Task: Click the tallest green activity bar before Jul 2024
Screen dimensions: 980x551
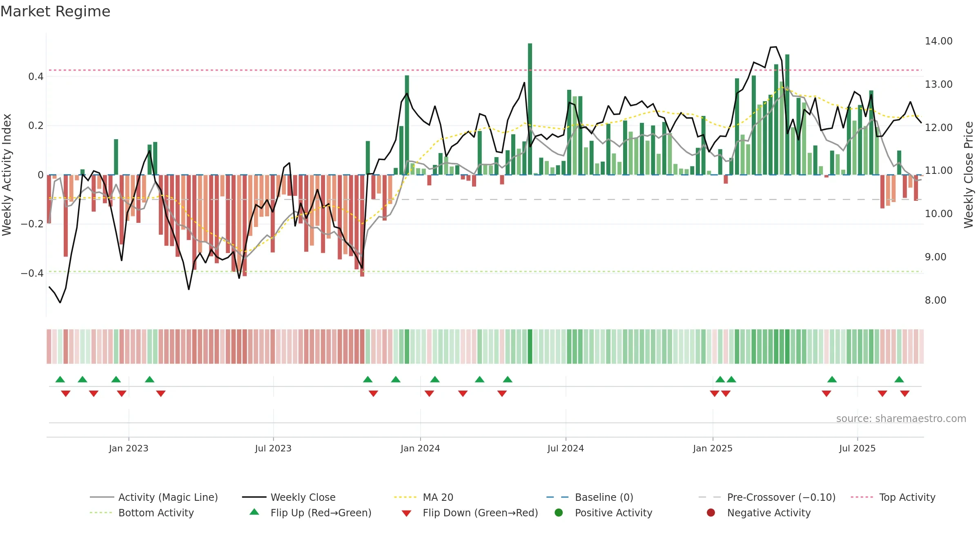Action: pos(530,109)
